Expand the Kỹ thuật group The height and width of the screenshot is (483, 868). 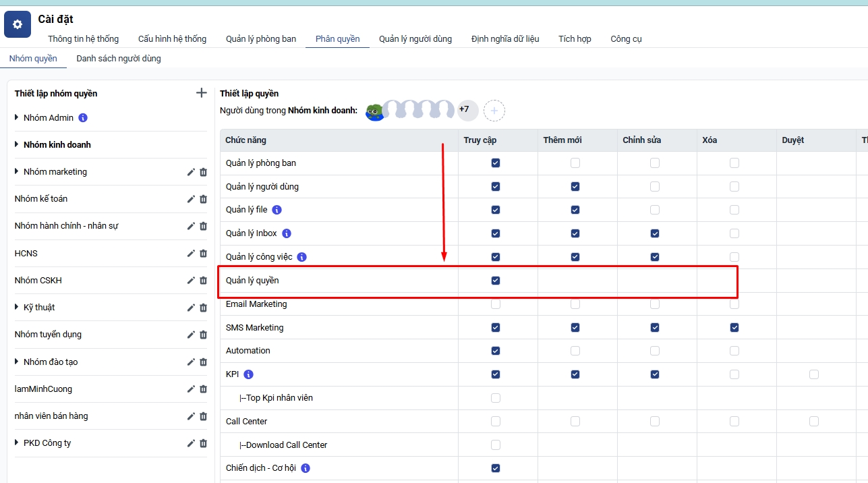[x=17, y=308]
